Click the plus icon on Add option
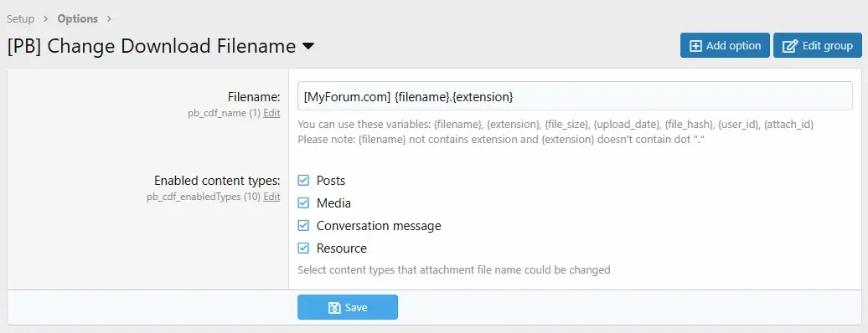 695,46
